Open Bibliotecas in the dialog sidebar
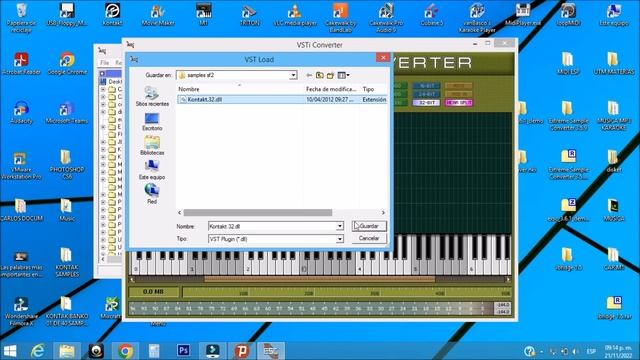Screen dimensions: 640x360 pyautogui.click(x=152, y=146)
